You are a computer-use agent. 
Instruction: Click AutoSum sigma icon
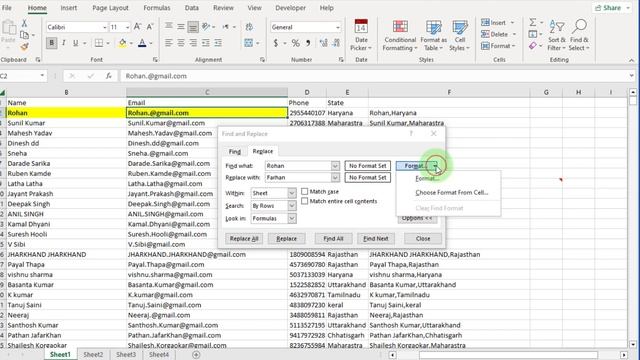click(x=533, y=22)
